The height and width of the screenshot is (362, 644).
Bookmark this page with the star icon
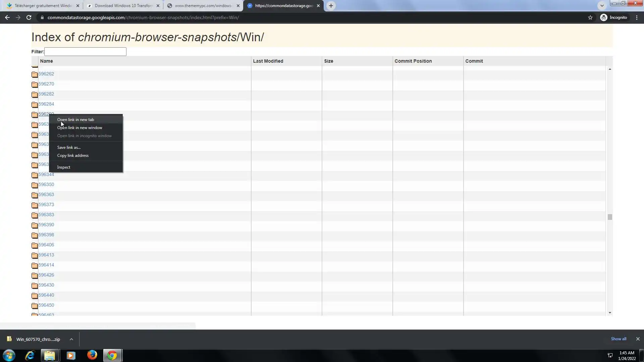590,17
